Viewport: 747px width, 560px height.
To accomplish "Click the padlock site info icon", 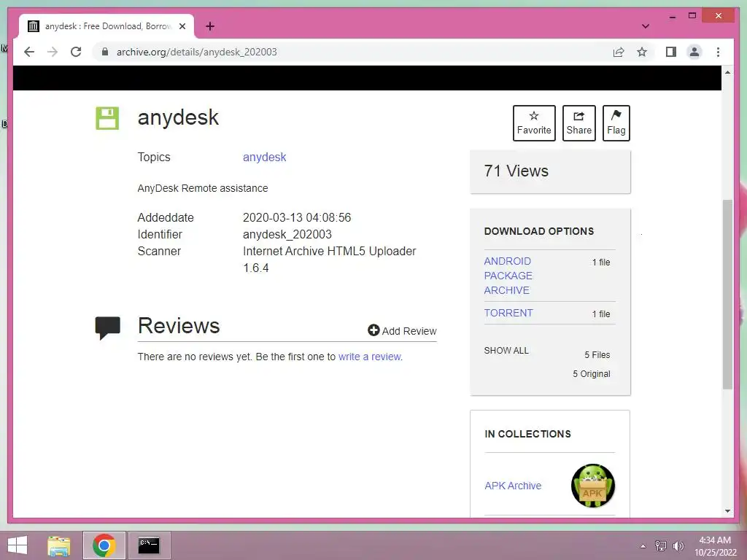I will pos(105,52).
